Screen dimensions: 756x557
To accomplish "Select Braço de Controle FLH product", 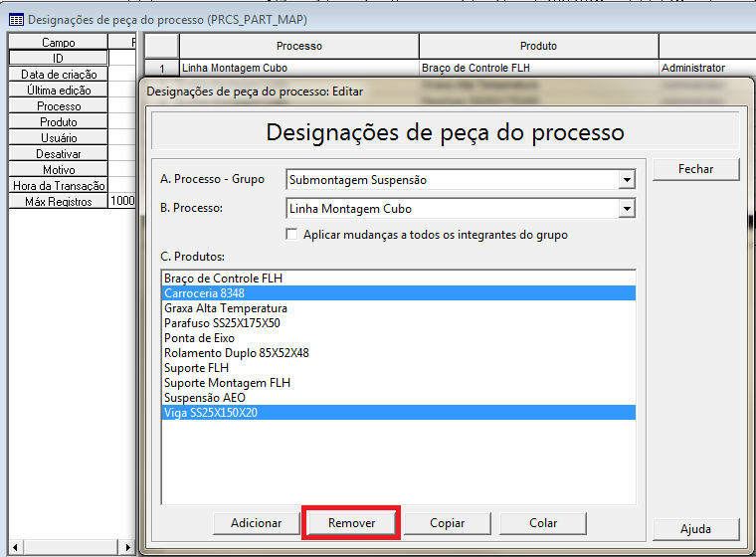I will (x=399, y=278).
